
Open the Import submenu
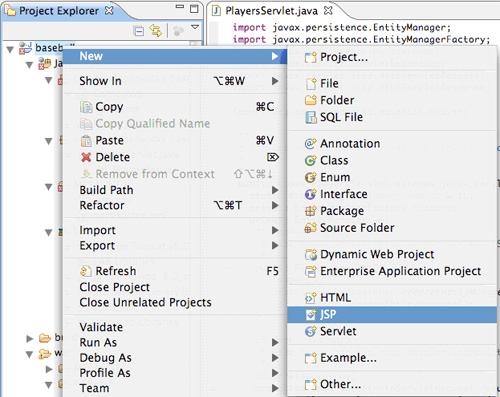[x=175, y=230]
